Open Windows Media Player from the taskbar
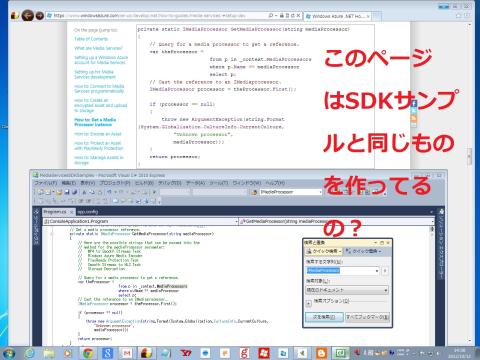 (68, 353)
